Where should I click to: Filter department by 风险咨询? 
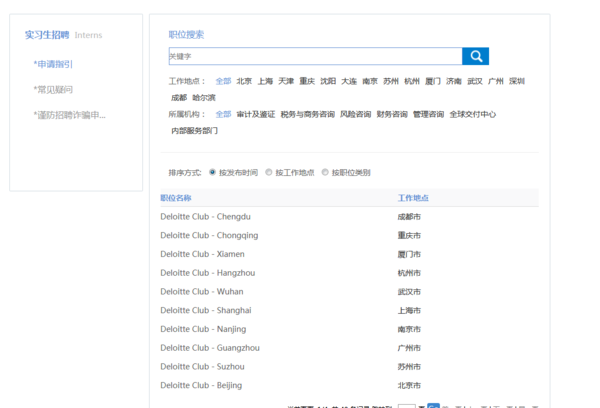coord(355,114)
